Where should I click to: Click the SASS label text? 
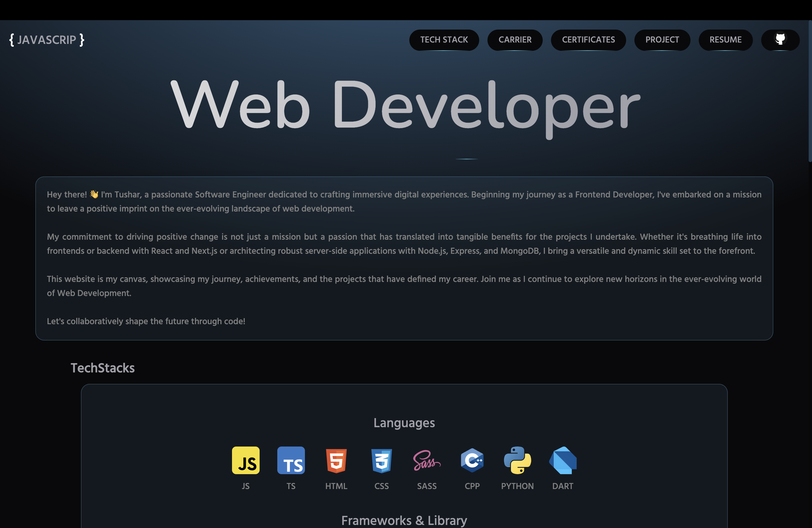(427, 486)
